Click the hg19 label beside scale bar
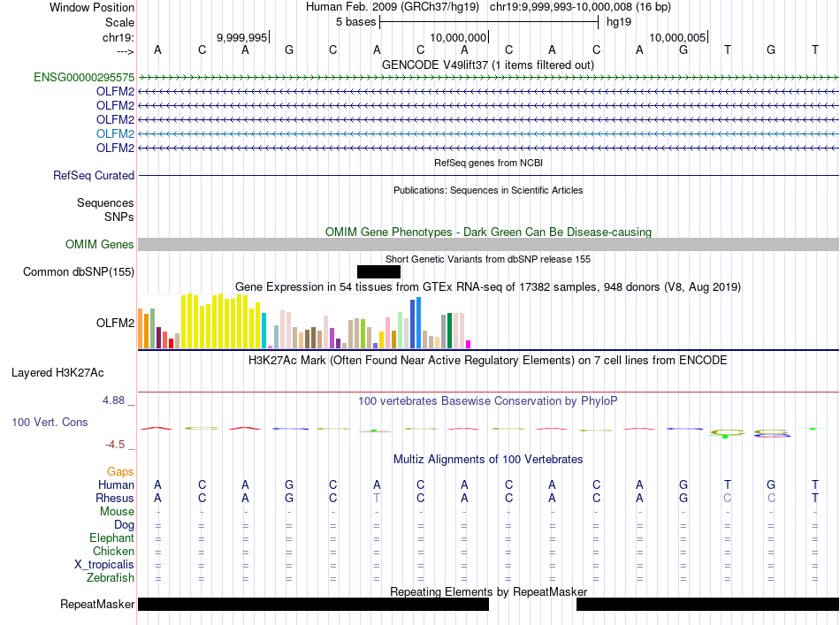 pos(619,22)
